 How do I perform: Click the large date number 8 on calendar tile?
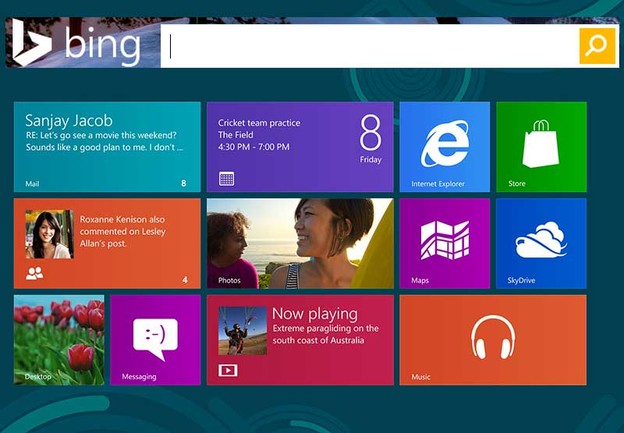click(x=370, y=133)
